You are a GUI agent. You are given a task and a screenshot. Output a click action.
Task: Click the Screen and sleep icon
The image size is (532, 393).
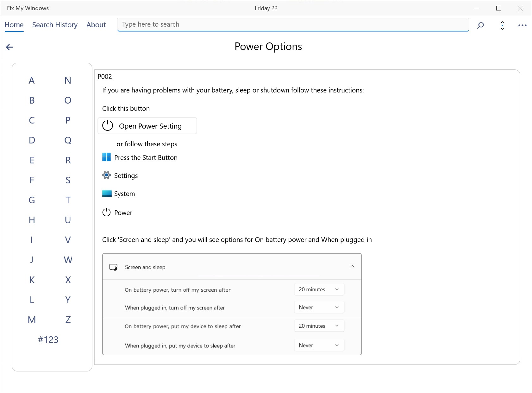[x=113, y=267]
